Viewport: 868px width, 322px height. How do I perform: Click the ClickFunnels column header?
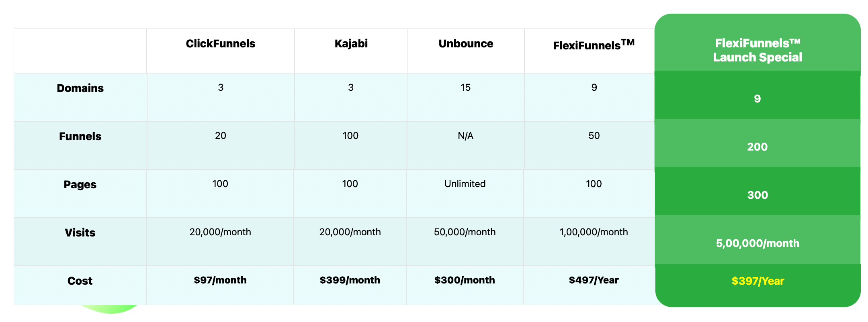[220, 44]
